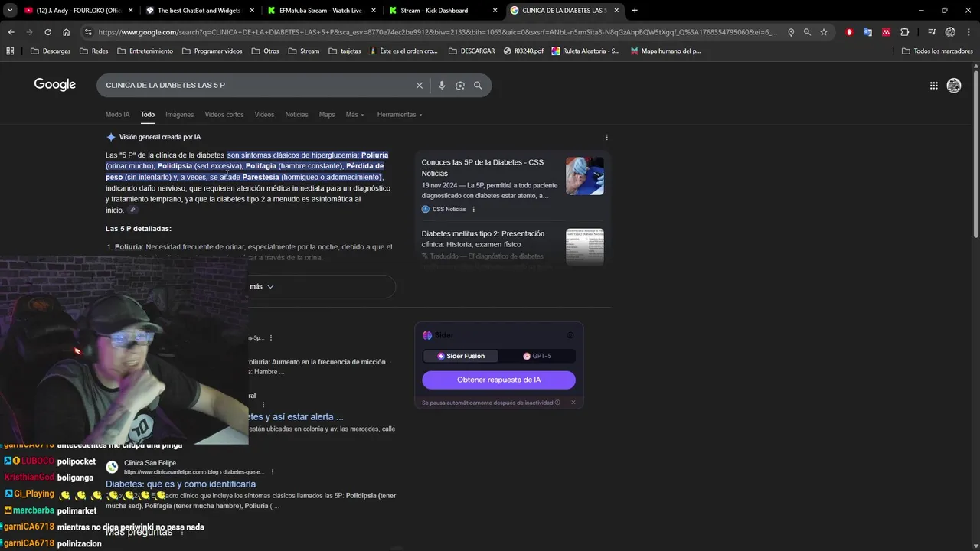This screenshot has width=980, height=551.
Task: Expand AI overview with 'más' chevron
Action: point(261,286)
